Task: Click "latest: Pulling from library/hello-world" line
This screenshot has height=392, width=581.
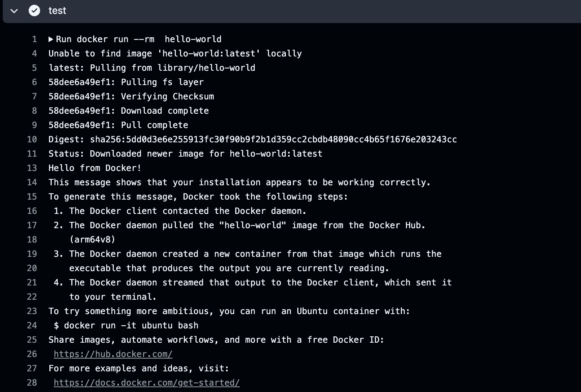Action: [x=152, y=68]
